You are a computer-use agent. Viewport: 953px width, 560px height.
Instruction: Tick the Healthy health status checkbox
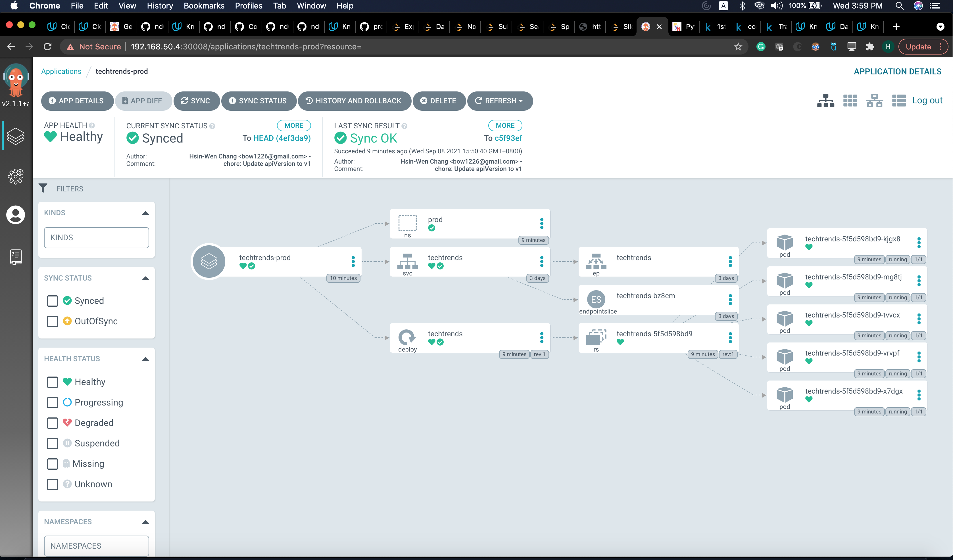click(53, 382)
